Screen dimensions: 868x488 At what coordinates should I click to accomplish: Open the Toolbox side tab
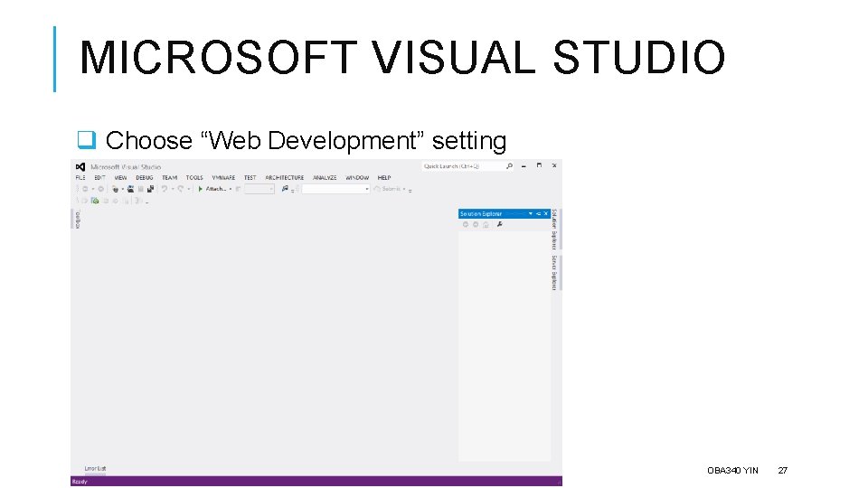78,220
